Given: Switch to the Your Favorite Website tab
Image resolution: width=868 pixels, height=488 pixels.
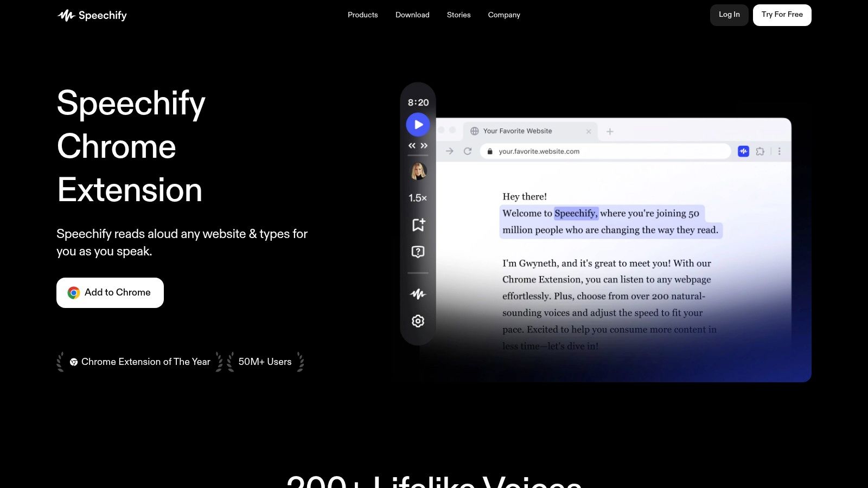Looking at the screenshot, I should click(x=518, y=131).
